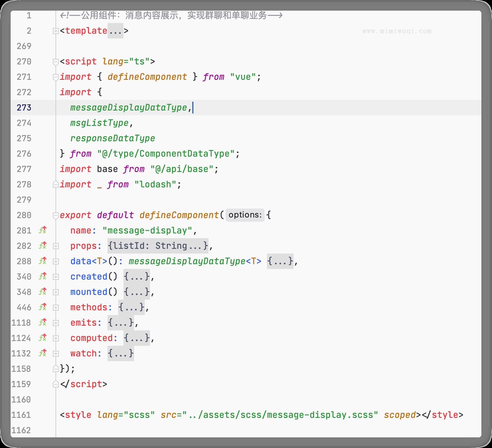The height and width of the screenshot is (448, 492).
Task: Click the folded '{...}' after computed:
Action: (137, 338)
